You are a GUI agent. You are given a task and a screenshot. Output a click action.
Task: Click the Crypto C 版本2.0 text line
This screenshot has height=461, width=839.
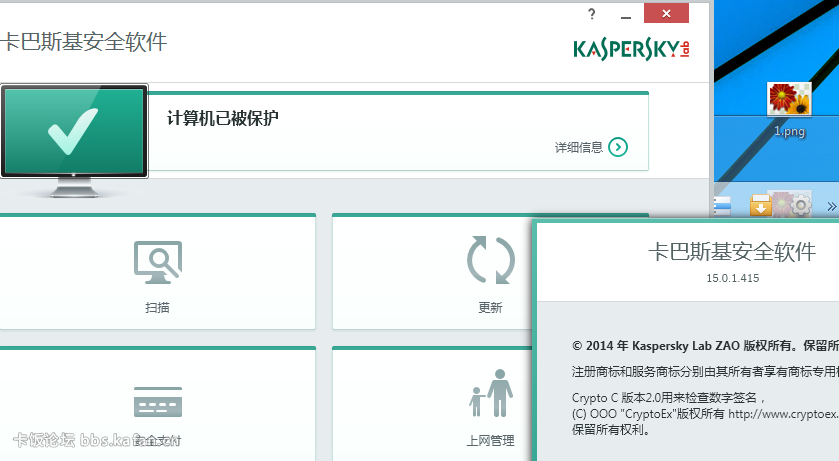tap(668, 397)
